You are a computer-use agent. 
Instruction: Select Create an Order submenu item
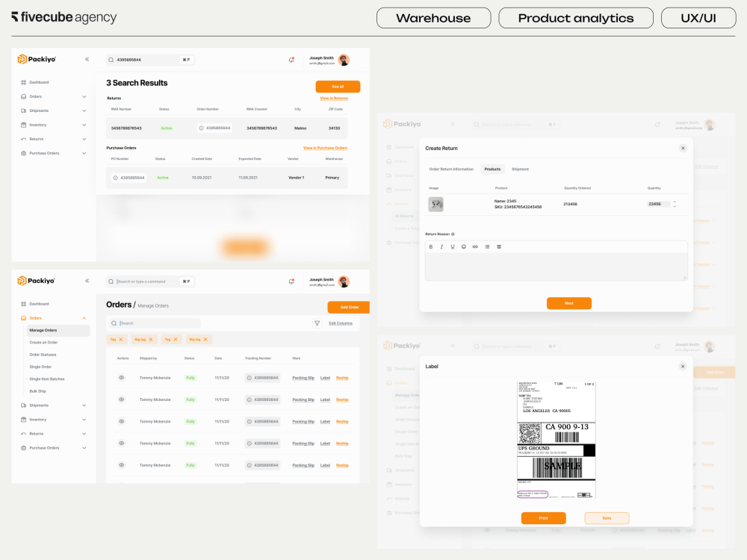[43, 343]
